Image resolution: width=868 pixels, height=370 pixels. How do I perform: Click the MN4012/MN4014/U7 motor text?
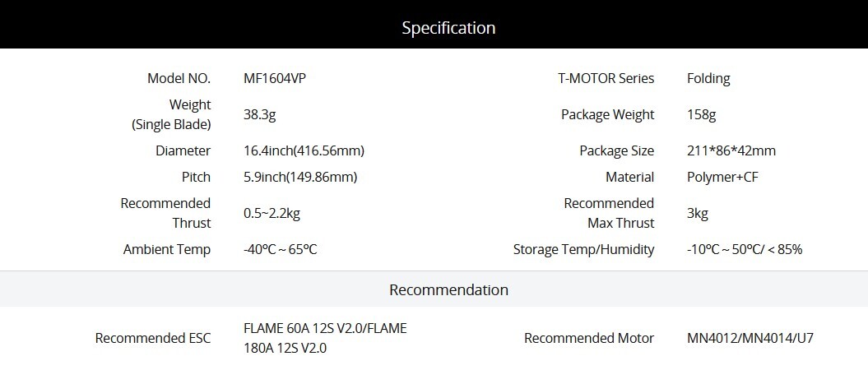(750, 338)
